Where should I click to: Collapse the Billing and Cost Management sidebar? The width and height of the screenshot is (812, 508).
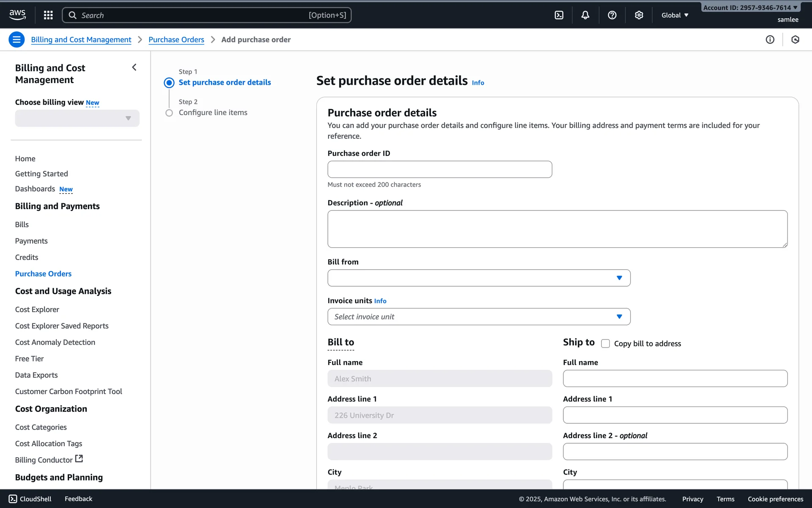pos(134,67)
